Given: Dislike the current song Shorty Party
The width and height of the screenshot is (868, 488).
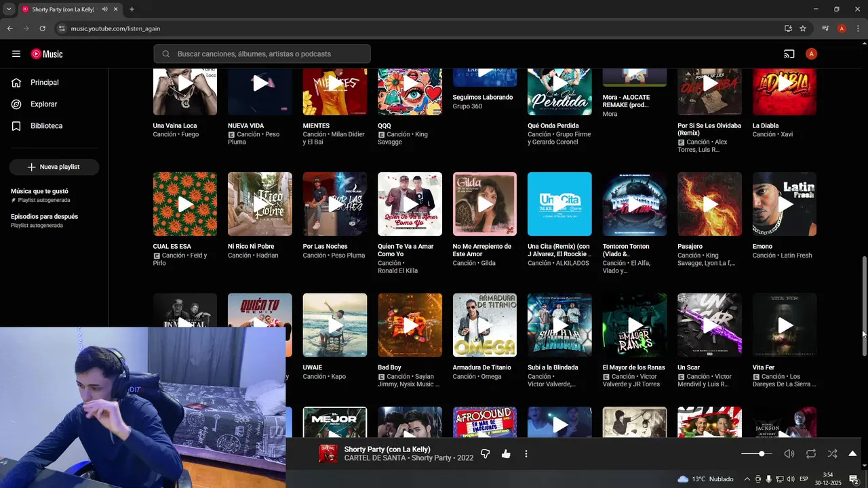Looking at the screenshot, I should [x=485, y=454].
